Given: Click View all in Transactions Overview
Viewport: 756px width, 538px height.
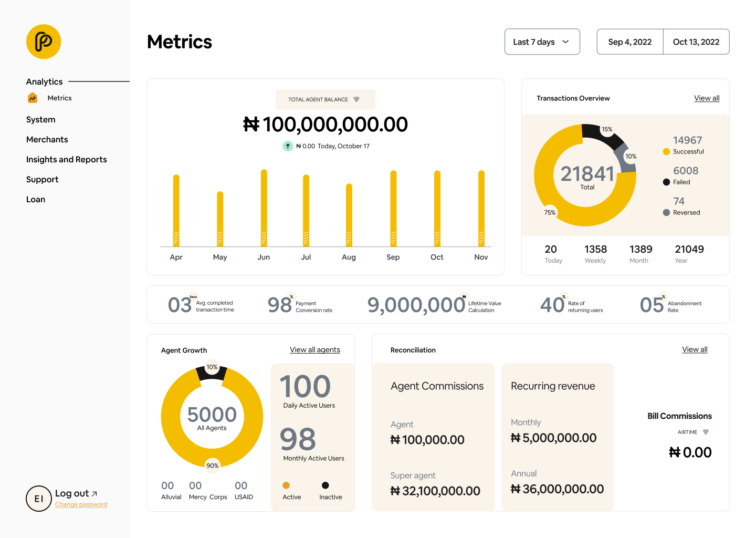Looking at the screenshot, I should click(707, 98).
